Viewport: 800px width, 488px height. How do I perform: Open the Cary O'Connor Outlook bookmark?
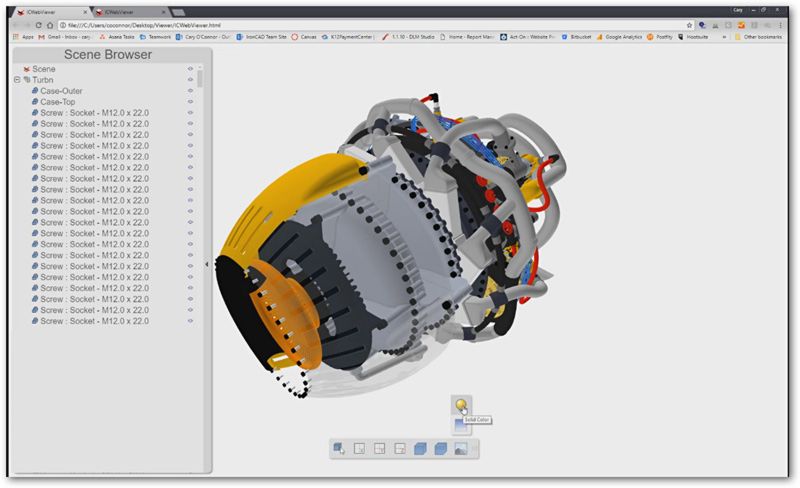(203, 37)
